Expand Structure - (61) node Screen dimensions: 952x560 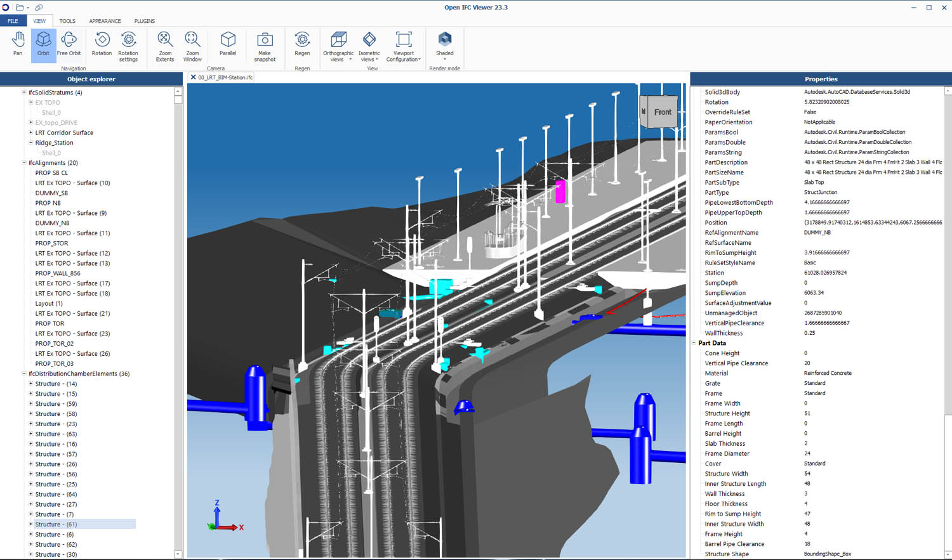click(30, 524)
